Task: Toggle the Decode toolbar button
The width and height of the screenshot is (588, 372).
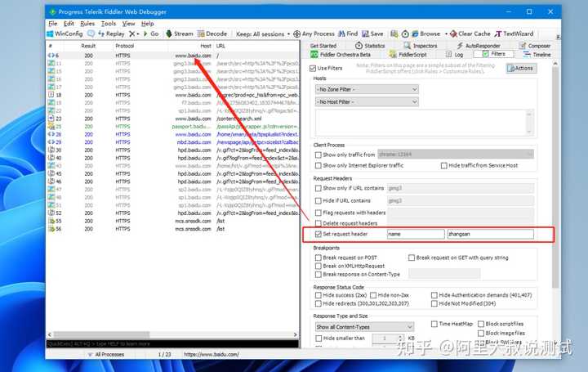Action: [x=212, y=34]
